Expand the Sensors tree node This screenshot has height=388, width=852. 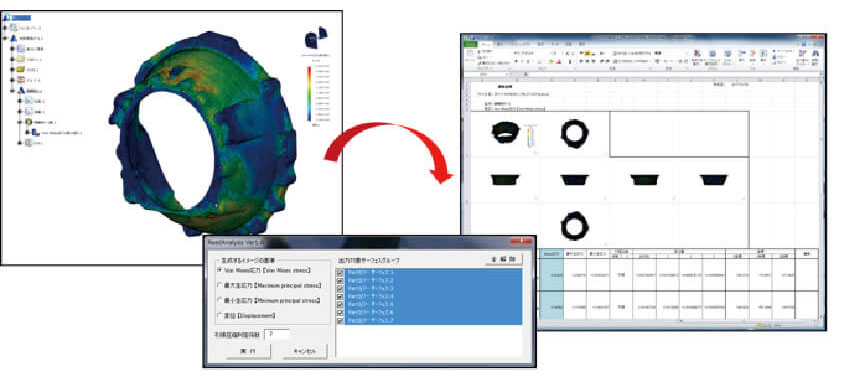click(21, 143)
